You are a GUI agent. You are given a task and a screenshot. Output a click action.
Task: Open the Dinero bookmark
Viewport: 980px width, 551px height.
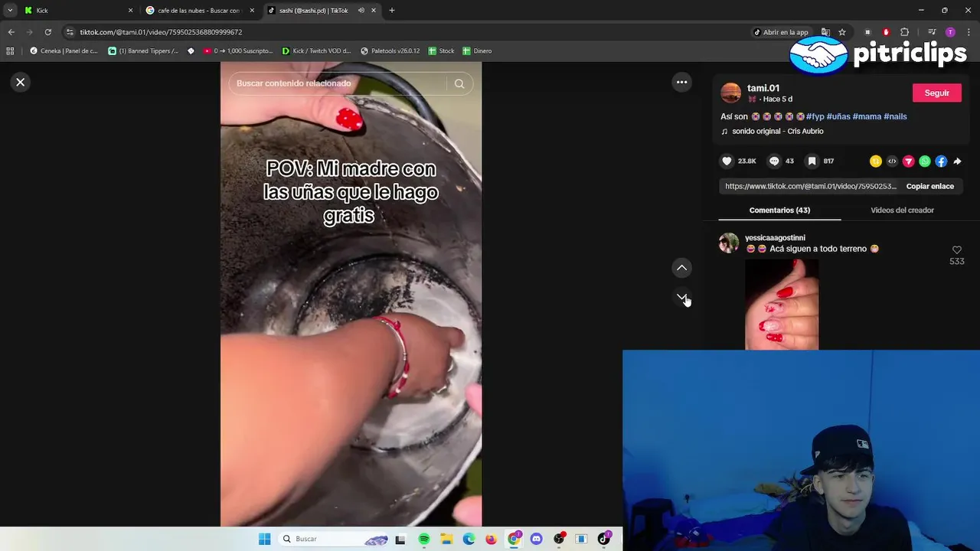(x=477, y=51)
